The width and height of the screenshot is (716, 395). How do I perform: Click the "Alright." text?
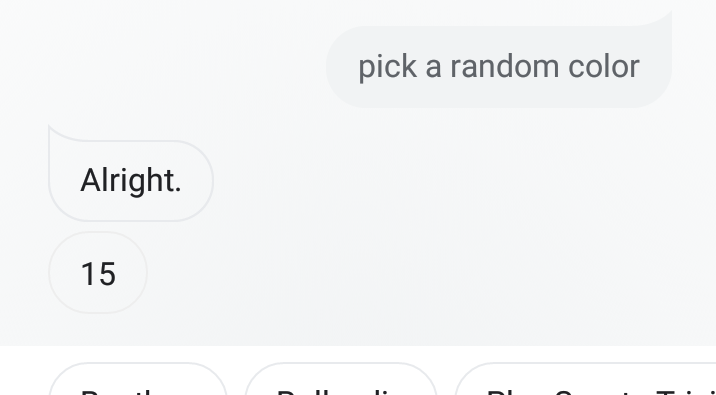131,181
